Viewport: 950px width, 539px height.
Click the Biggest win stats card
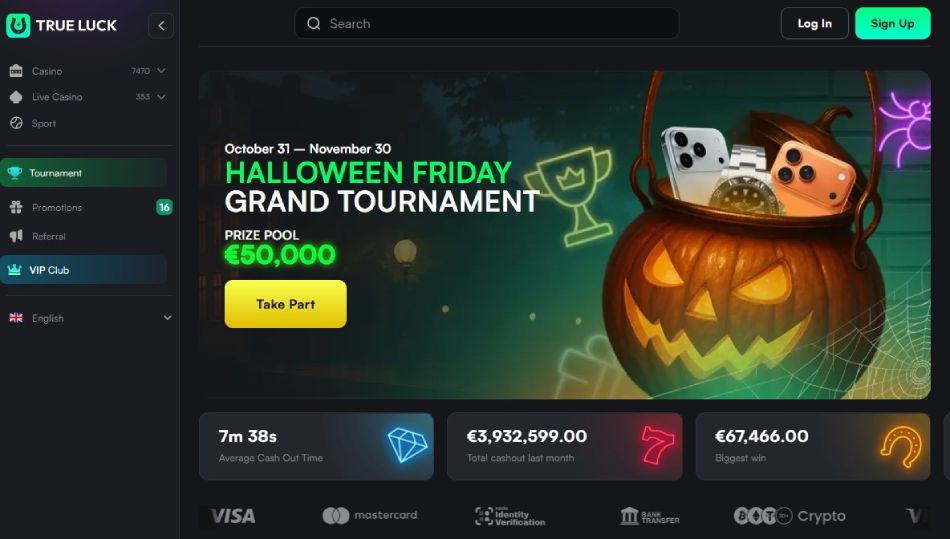(812, 446)
